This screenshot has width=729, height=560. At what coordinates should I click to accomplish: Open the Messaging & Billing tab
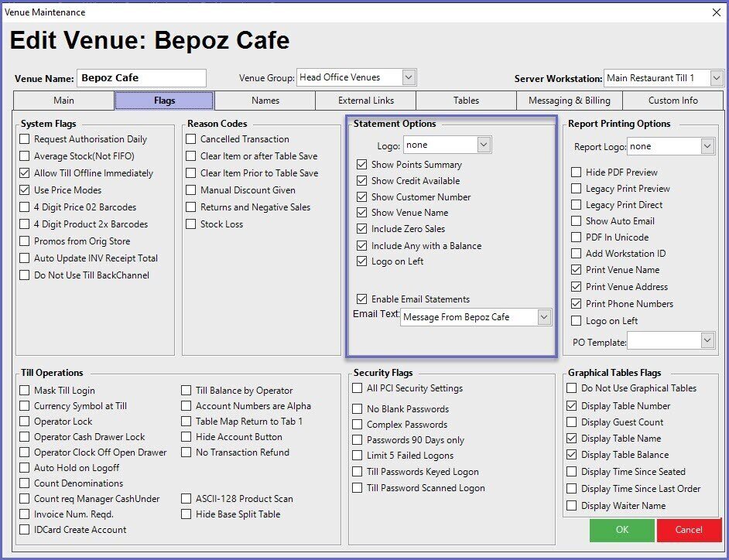tap(569, 101)
